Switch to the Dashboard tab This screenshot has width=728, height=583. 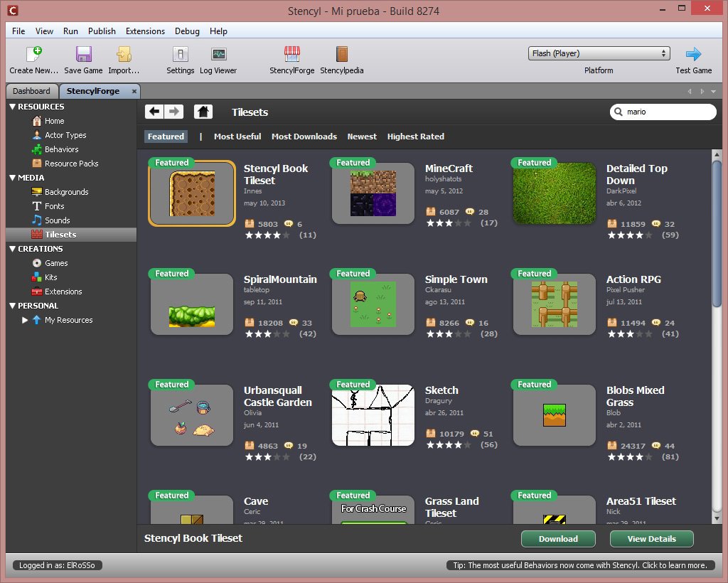click(x=31, y=91)
